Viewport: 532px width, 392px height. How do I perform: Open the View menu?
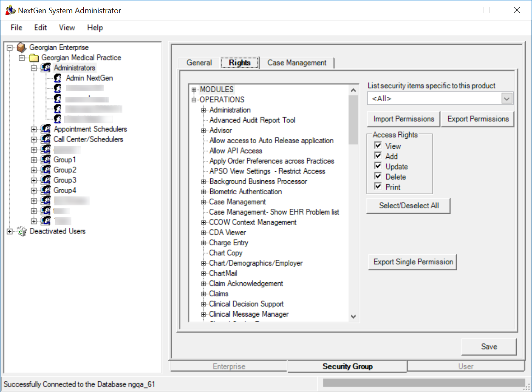[67, 28]
